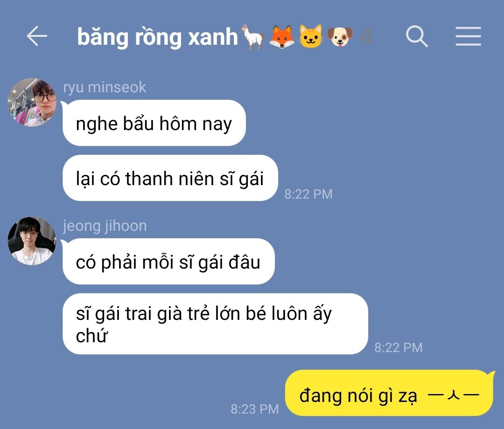Viewport: 504px width, 429px height.
Task: Select the 'sĩ gái trai già trẻ' message
Action: coord(215,324)
